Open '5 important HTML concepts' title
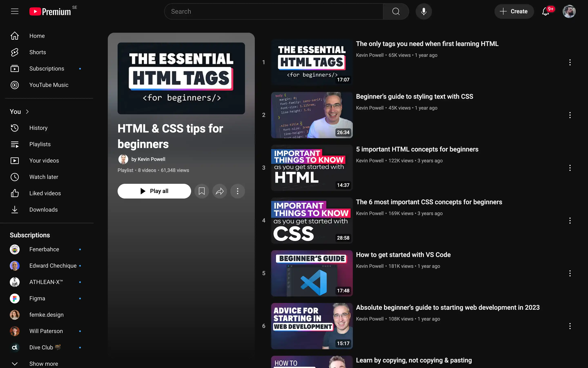The height and width of the screenshot is (368, 588). [x=417, y=149]
